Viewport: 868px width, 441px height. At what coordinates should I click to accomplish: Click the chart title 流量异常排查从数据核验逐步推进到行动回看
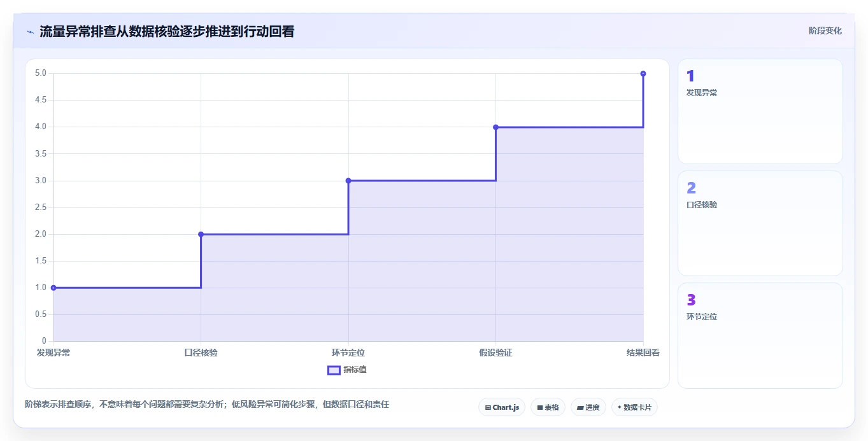167,31
